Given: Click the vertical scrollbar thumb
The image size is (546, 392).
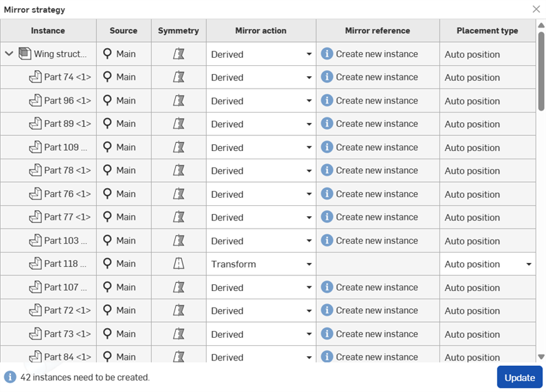Looking at the screenshot, I should tap(541, 72).
